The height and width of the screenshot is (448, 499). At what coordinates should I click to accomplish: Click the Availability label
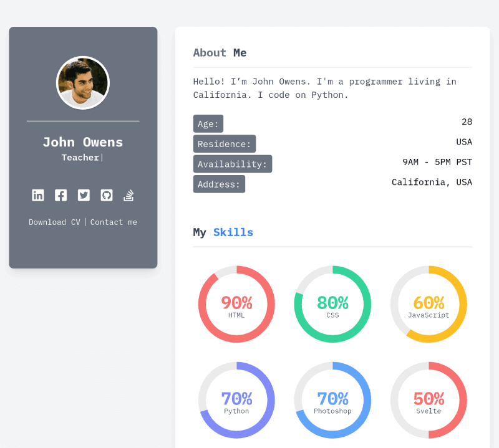(x=232, y=164)
